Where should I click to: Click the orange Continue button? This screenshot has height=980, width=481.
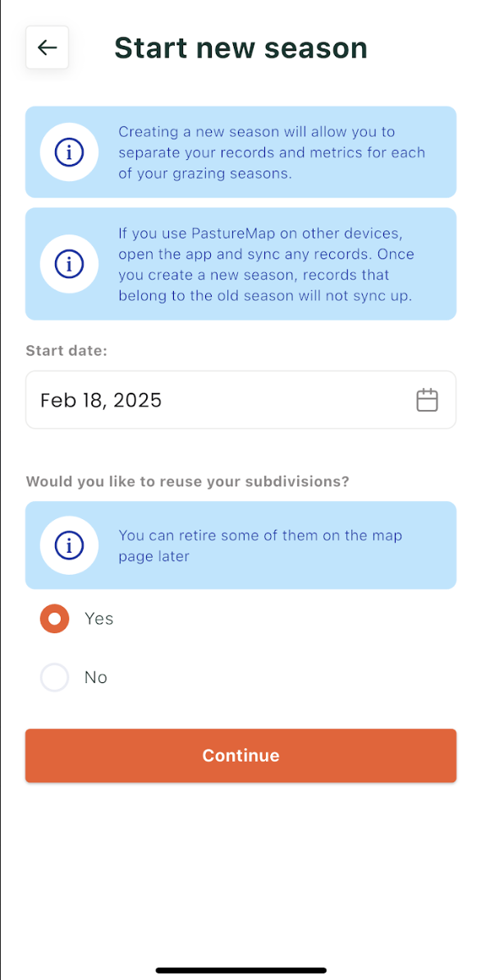[240, 755]
